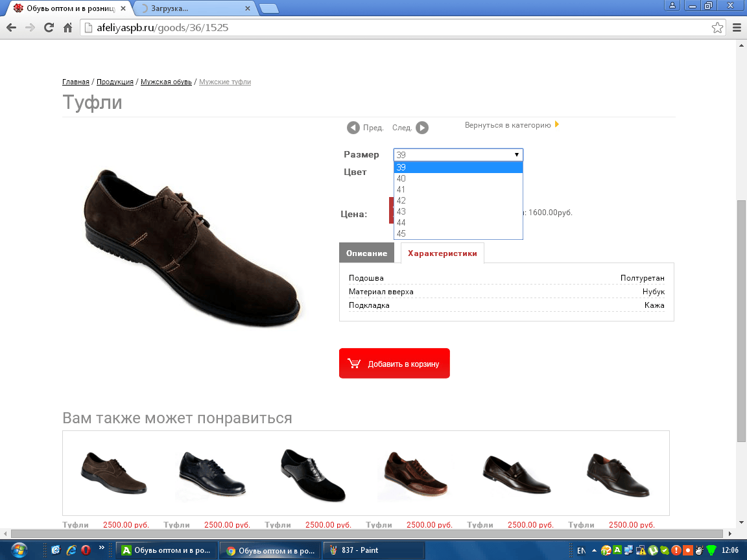Open the browser home page icon
The width and height of the screenshot is (747, 560).
[x=67, y=28]
